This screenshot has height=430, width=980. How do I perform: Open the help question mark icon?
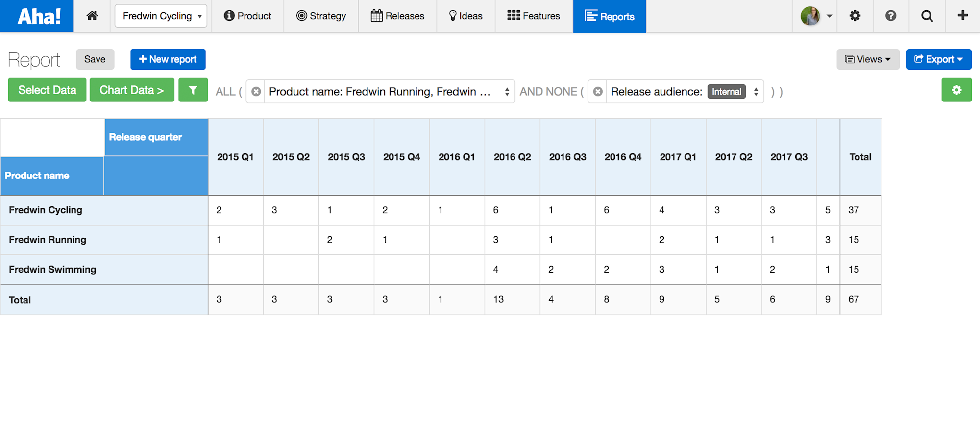click(x=891, y=16)
